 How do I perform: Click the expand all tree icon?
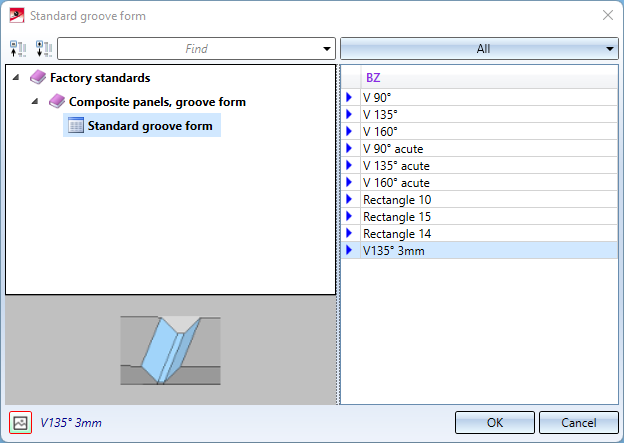[x=44, y=49]
